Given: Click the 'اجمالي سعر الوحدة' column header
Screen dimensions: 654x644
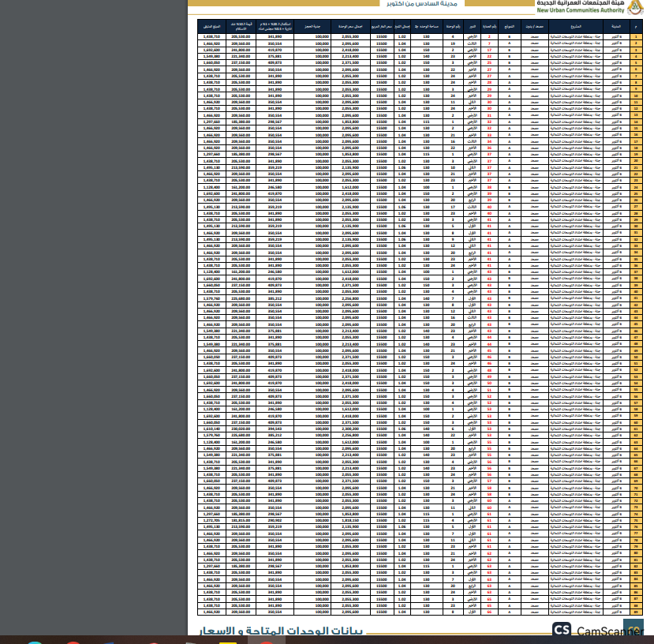Looking at the screenshot, I should coord(350,26).
